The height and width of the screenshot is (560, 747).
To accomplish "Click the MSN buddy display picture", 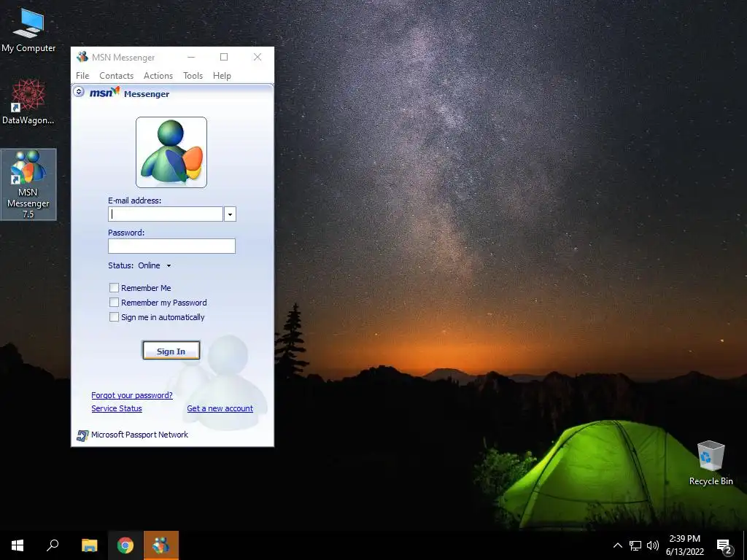I will click(171, 152).
